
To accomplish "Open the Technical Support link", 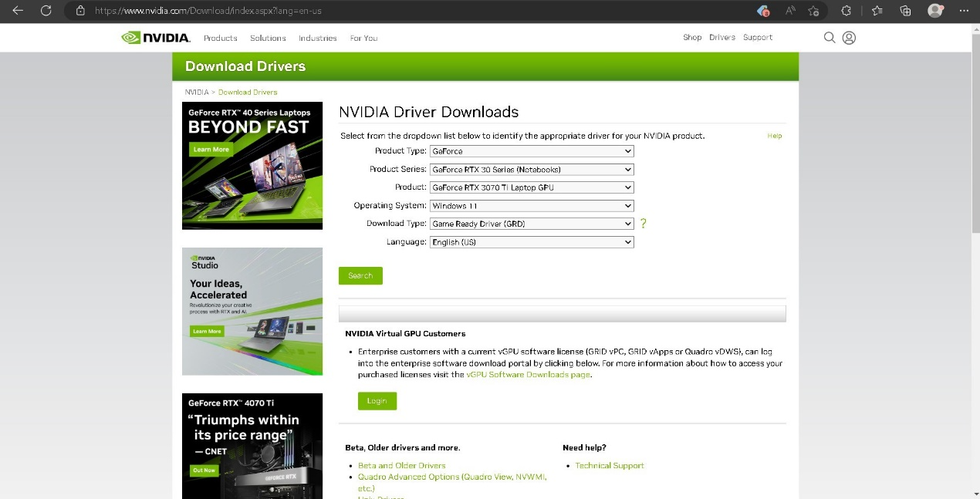I will click(x=610, y=466).
